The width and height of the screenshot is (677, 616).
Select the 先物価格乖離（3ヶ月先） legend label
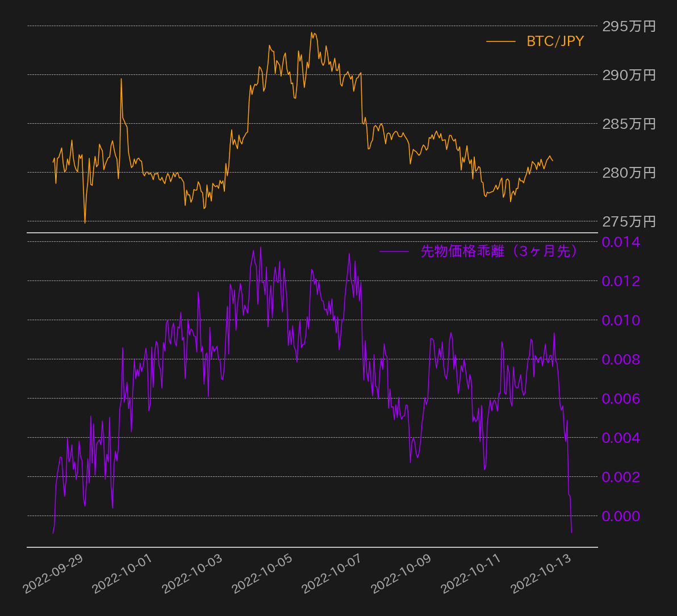point(500,252)
